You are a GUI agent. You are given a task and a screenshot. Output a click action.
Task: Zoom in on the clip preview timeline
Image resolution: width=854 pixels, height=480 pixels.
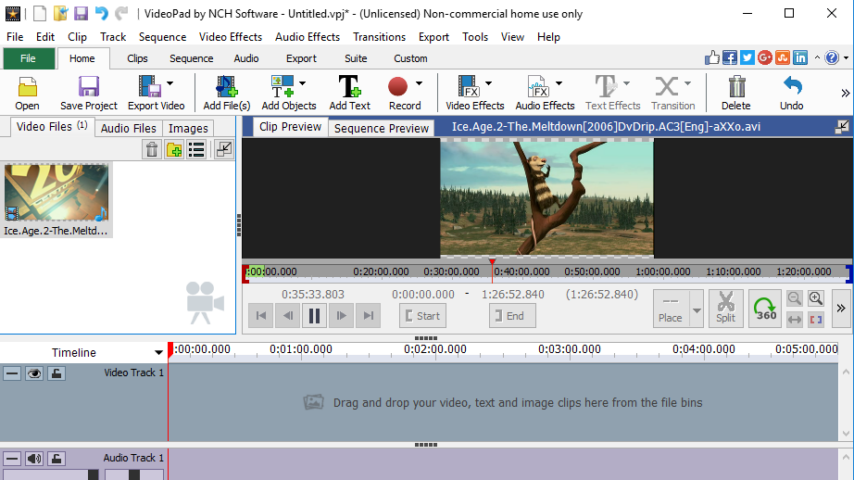[x=816, y=298]
